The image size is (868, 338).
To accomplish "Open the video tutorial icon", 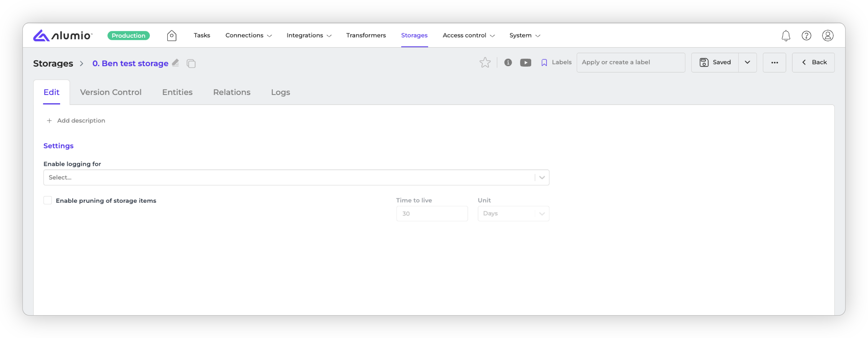I will (525, 63).
